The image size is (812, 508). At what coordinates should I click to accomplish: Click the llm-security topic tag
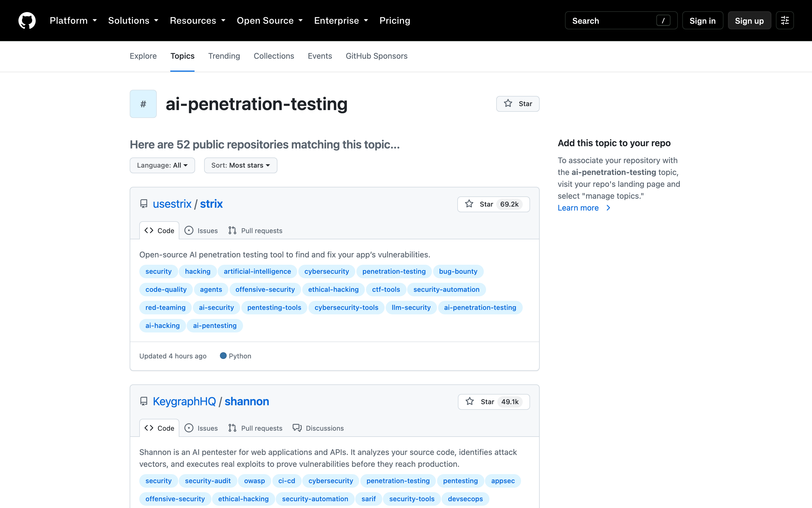(411, 308)
